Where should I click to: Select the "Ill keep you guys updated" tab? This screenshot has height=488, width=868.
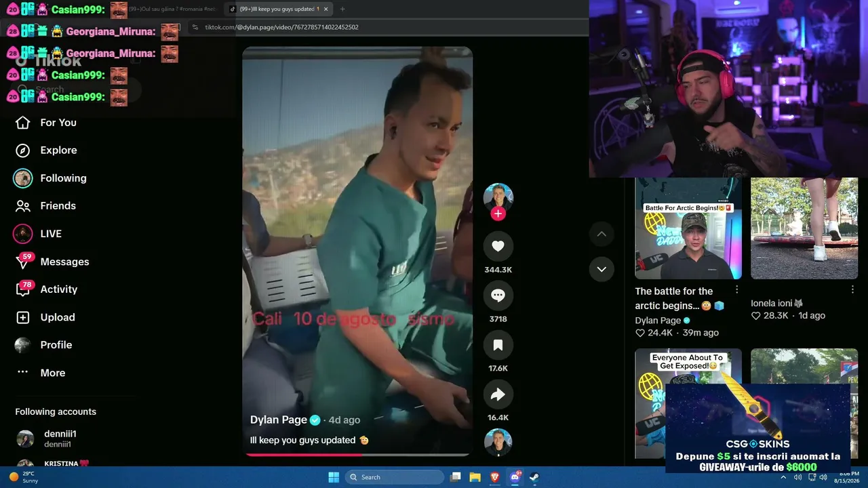pos(278,9)
